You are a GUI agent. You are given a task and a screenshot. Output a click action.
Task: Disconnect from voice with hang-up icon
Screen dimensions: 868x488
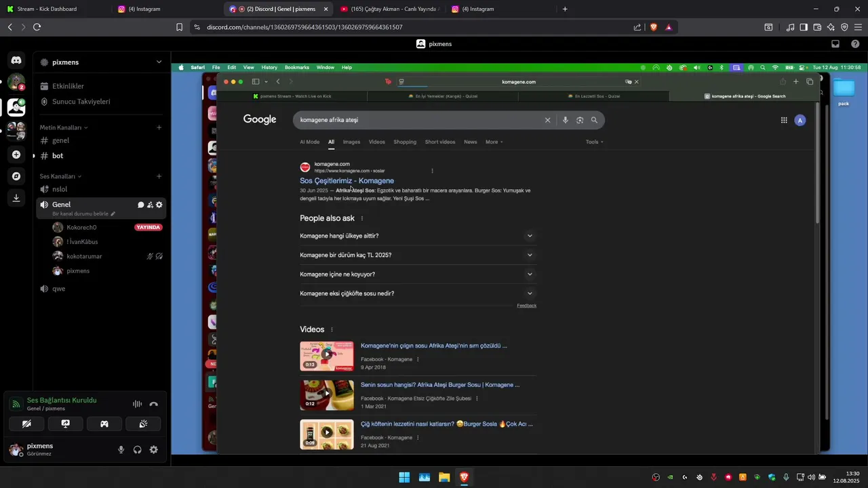click(154, 404)
